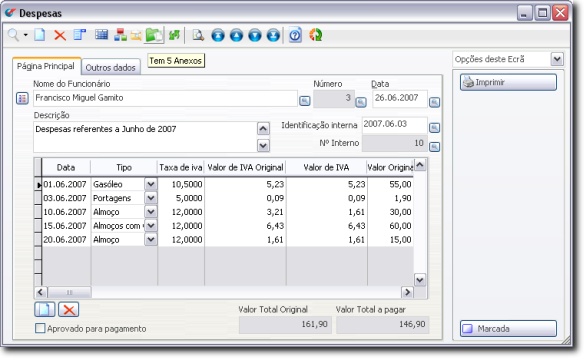Click lookup icon next to Nº Interno

pos(434,146)
